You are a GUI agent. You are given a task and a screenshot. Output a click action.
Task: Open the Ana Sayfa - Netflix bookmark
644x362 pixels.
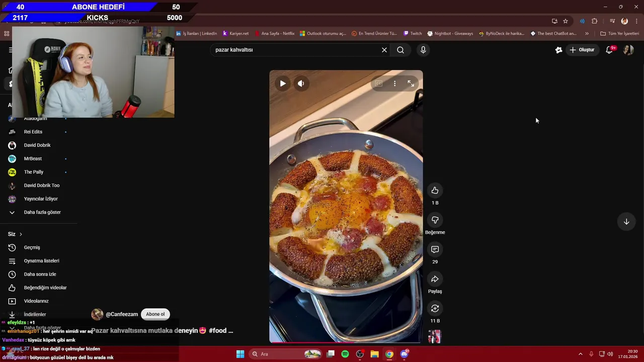tap(275, 34)
